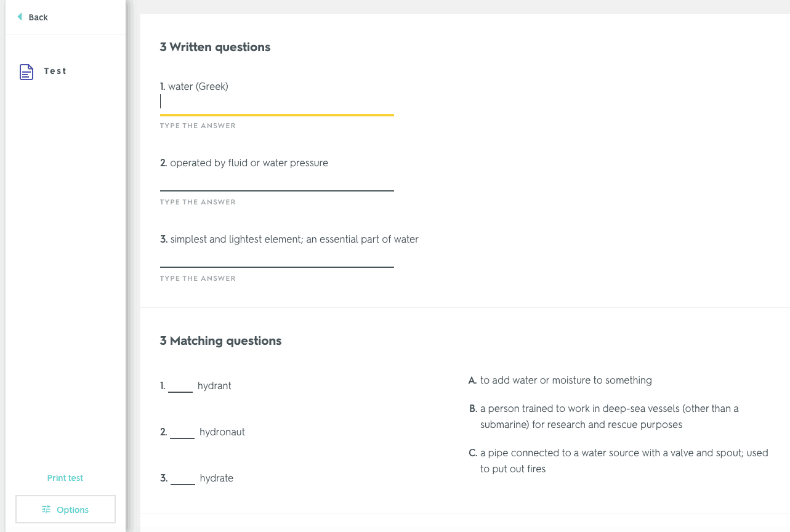Click the 3 Matching questions heading
This screenshot has width=790, height=532.
click(220, 341)
